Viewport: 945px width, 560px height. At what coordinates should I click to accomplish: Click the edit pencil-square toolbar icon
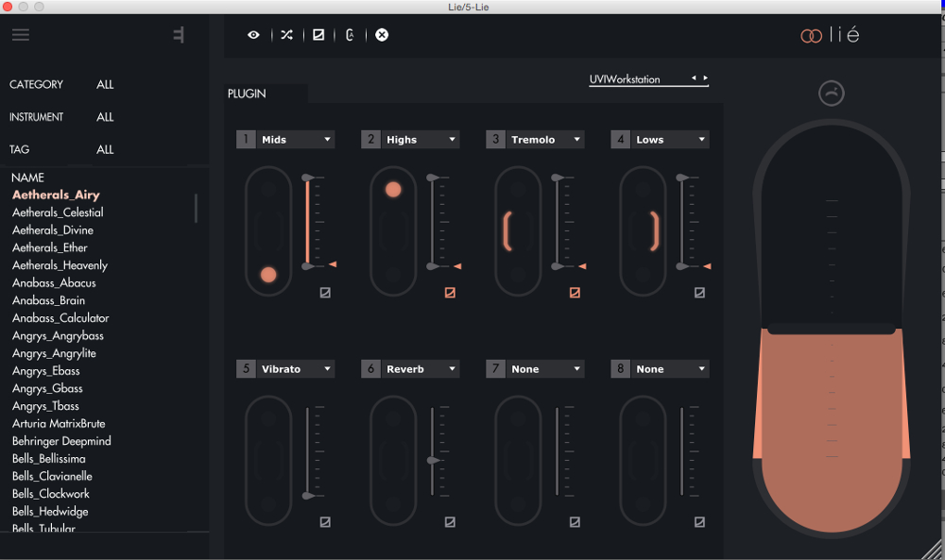(318, 35)
